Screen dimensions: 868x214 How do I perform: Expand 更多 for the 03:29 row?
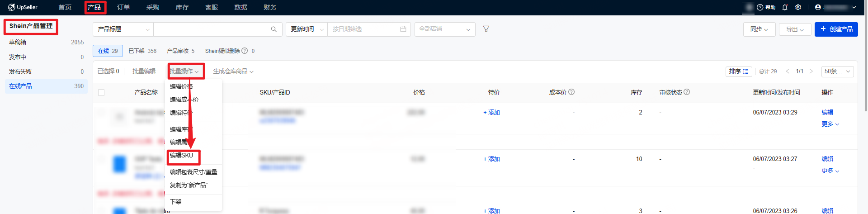coord(830,124)
